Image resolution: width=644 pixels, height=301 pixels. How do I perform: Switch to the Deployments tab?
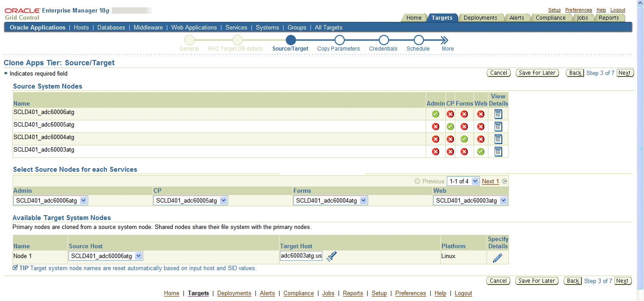click(480, 18)
